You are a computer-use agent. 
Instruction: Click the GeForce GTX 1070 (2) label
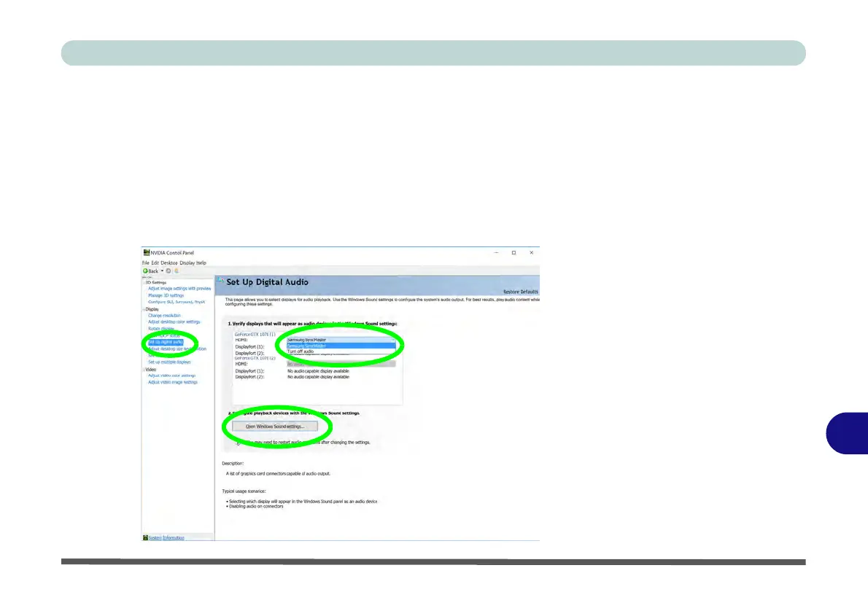click(255, 358)
